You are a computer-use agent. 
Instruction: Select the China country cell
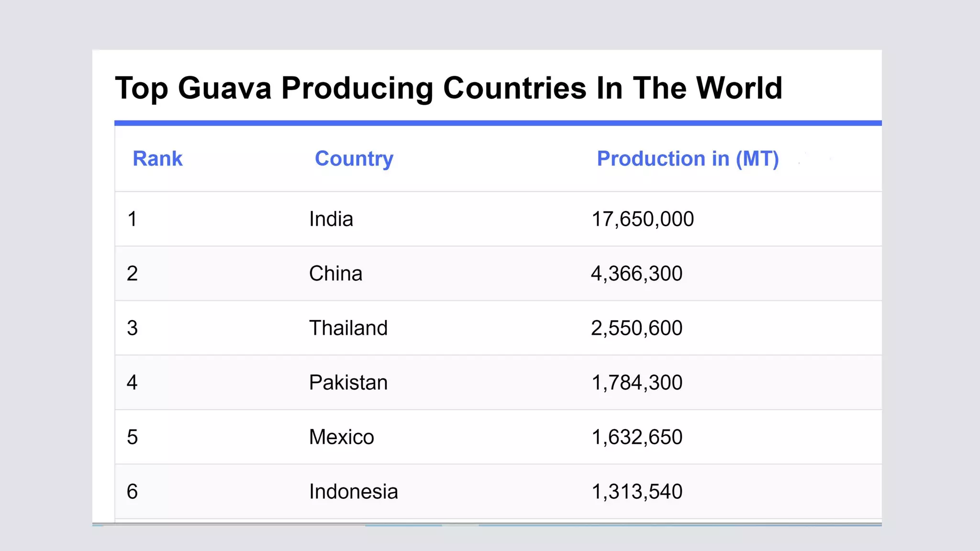[x=335, y=274]
